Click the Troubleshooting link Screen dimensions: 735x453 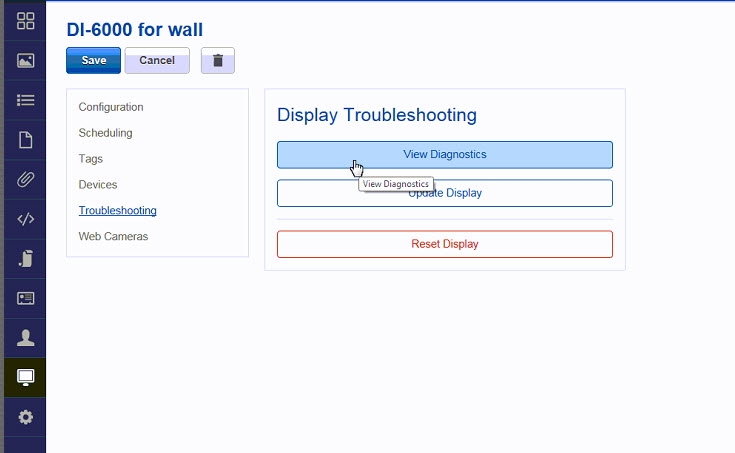point(117,211)
